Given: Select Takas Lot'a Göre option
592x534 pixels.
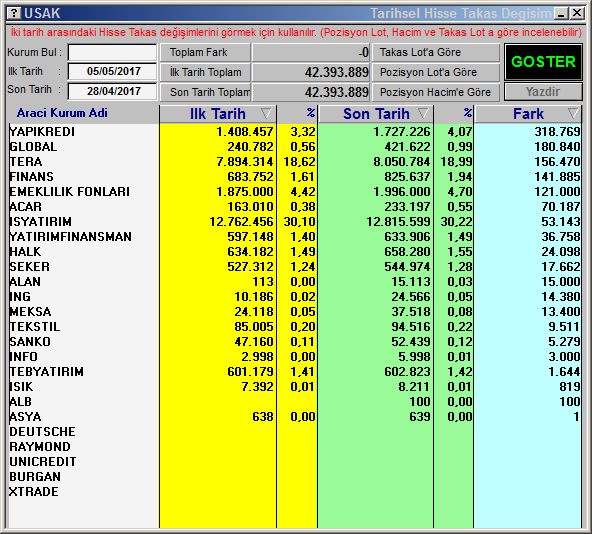Looking at the screenshot, I should pos(436,52).
